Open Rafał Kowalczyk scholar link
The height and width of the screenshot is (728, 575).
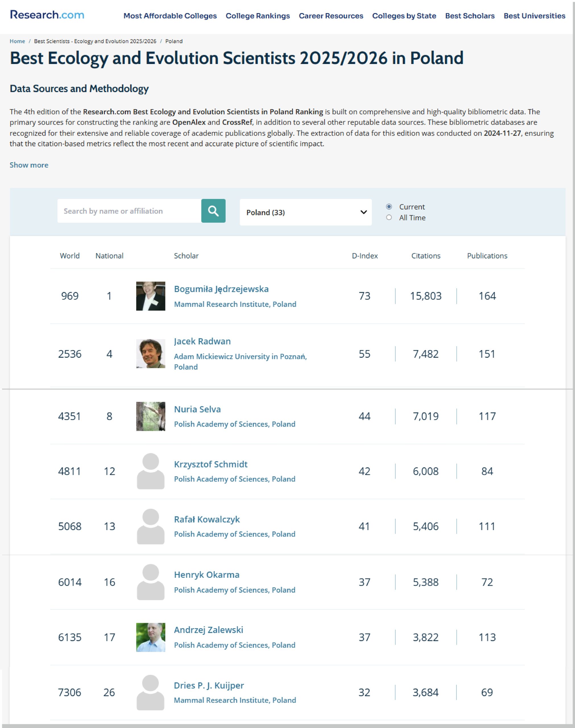pos(207,519)
